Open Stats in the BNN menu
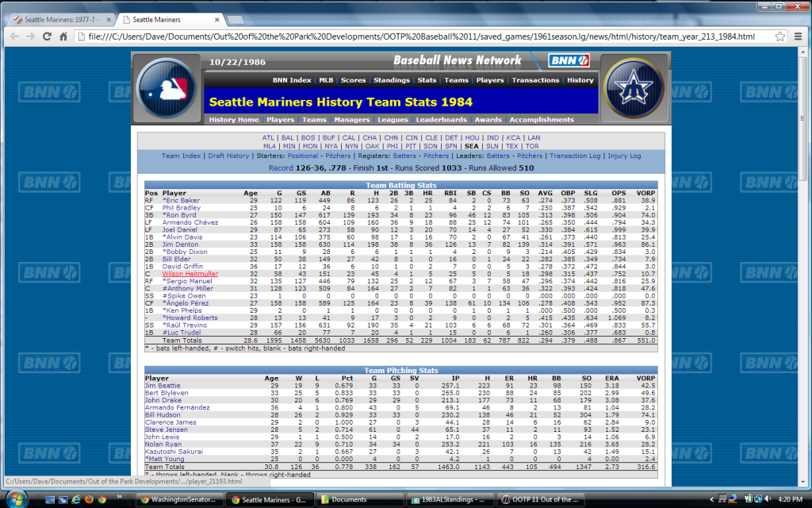 pos(427,80)
